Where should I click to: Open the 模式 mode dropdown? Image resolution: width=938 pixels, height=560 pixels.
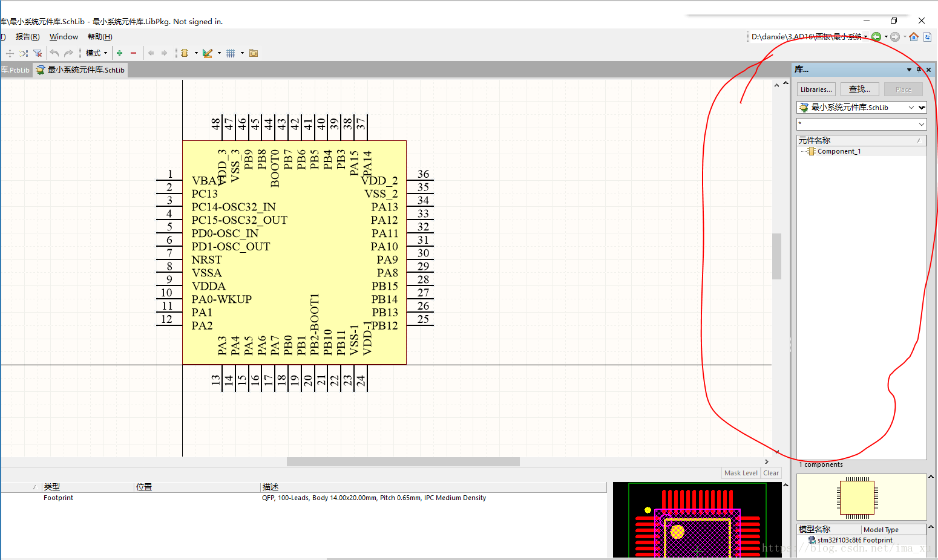tap(96, 53)
